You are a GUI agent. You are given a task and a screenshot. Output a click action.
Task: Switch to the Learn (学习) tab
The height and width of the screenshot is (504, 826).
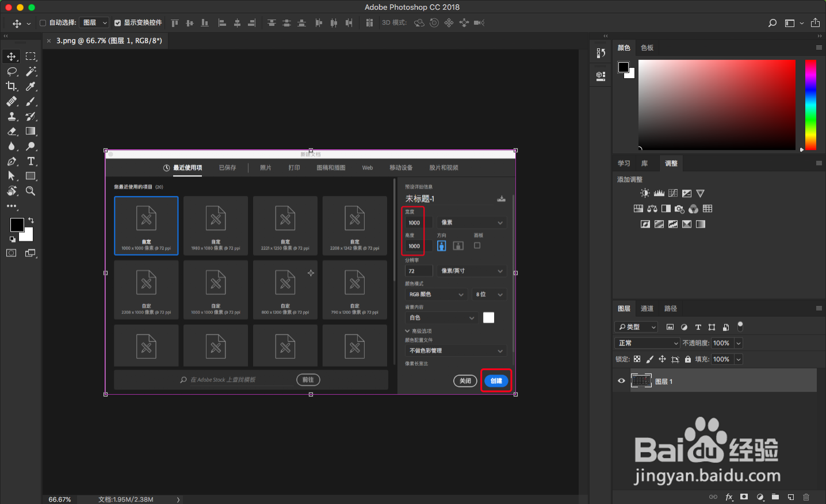(x=624, y=163)
